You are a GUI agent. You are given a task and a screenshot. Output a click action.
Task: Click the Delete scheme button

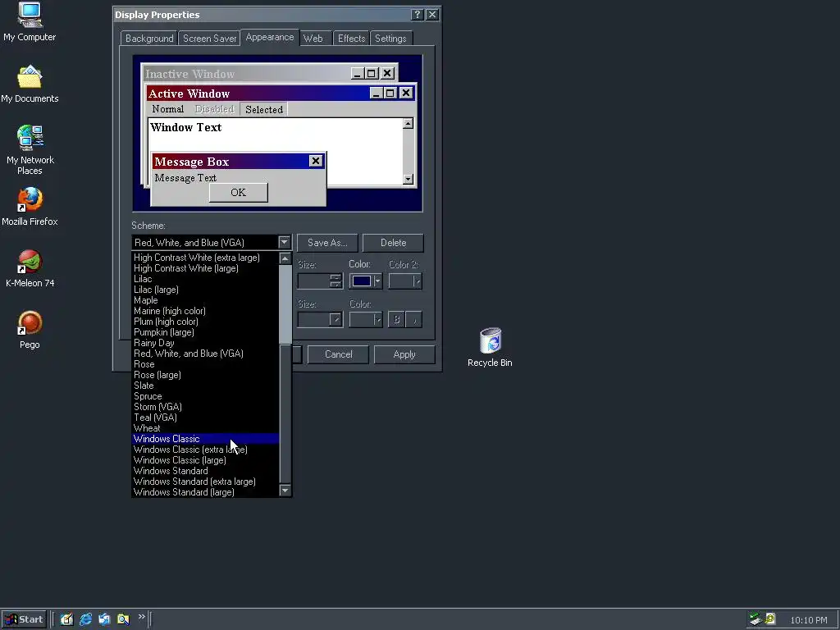[393, 243]
